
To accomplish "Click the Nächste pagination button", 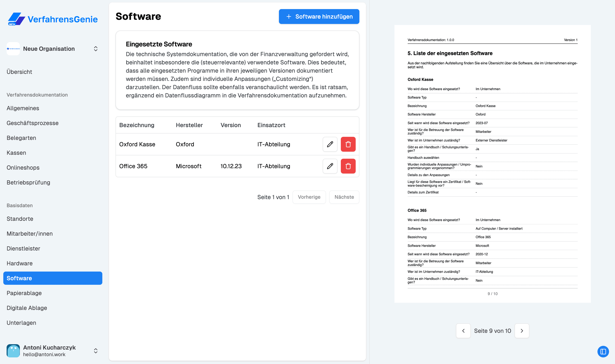I will [344, 197].
